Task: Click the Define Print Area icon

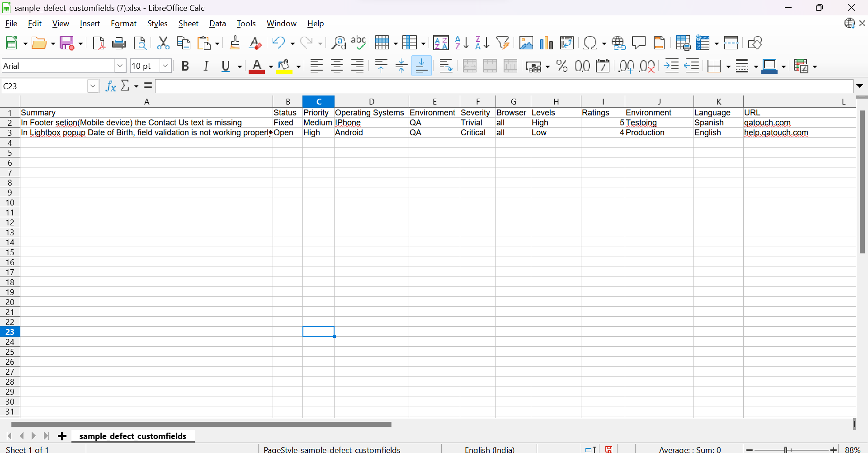Action: click(683, 43)
